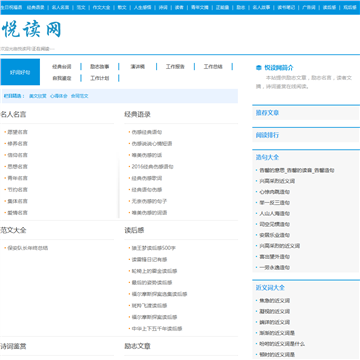This screenshot has height=360, width=360.
Task: Open 经典语录 in the top navigation bar
Action: pyautogui.click(x=35, y=7)
